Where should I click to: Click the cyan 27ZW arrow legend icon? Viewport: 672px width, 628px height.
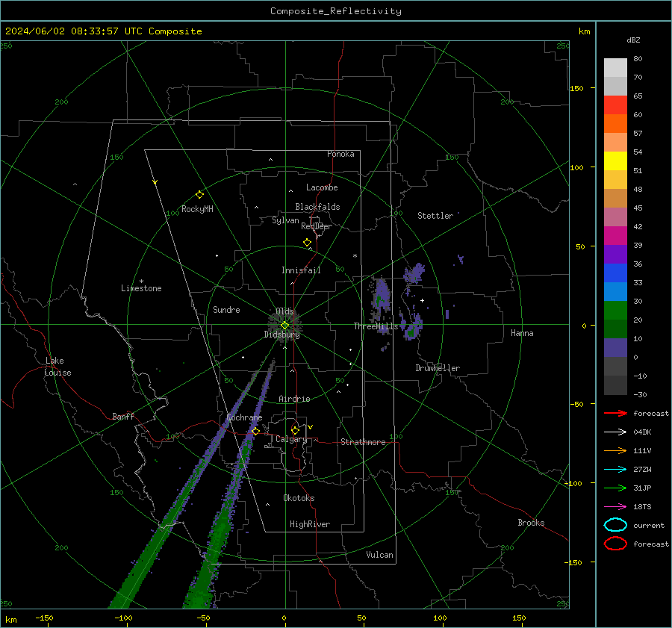click(615, 469)
